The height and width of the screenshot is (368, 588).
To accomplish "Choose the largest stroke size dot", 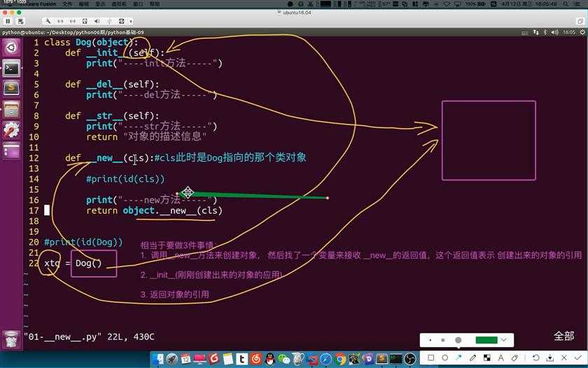I will [x=458, y=340].
